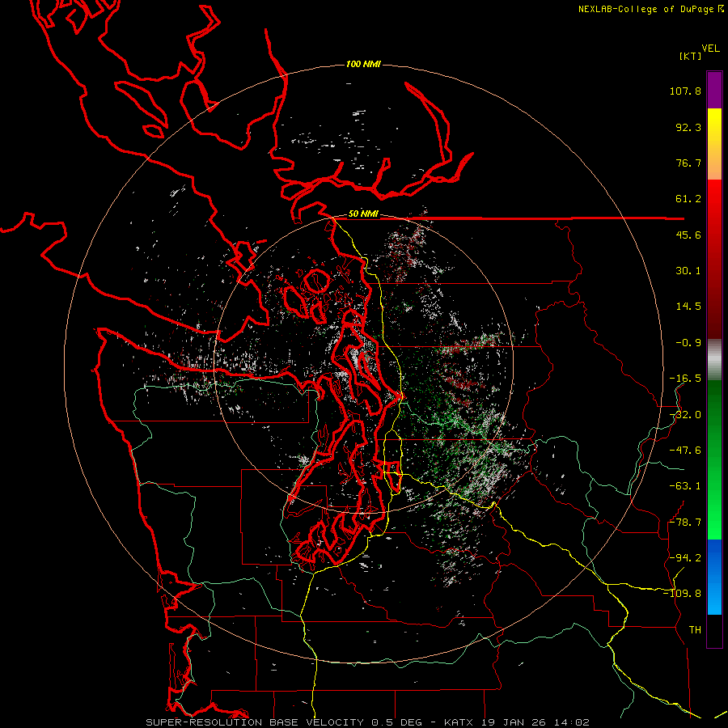This screenshot has width=728, height=728.
Task: Click the 45.6 velocity scale value
Action: (x=688, y=235)
